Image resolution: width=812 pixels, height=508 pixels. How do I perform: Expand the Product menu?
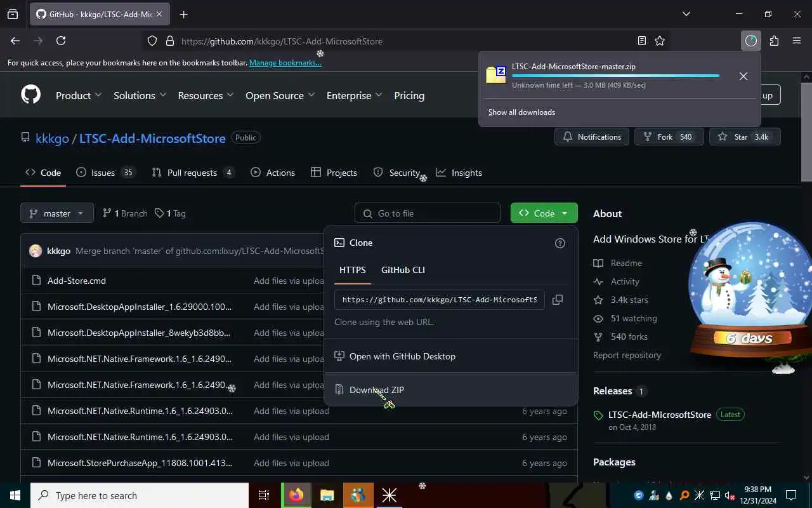(x=79, y=95)
